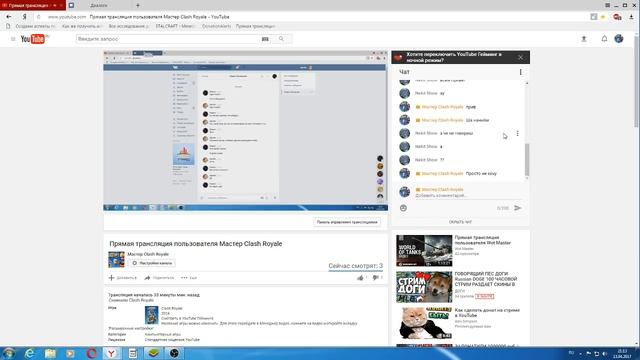
Task: Click the channel avatar beside stream title
Action: (116, 260)
